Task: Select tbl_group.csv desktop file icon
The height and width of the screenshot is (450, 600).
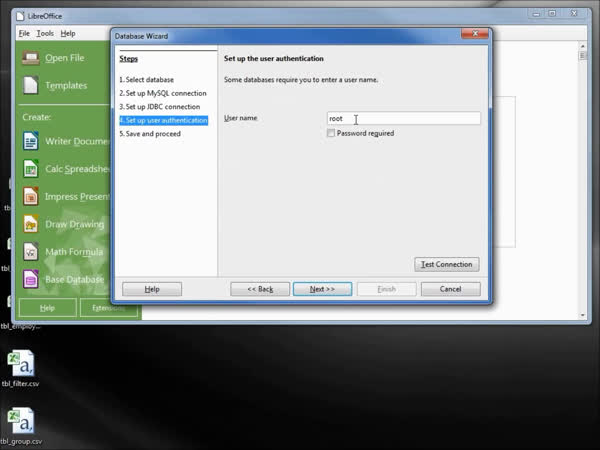Action: pyautogui.click(x=20, y=421)
